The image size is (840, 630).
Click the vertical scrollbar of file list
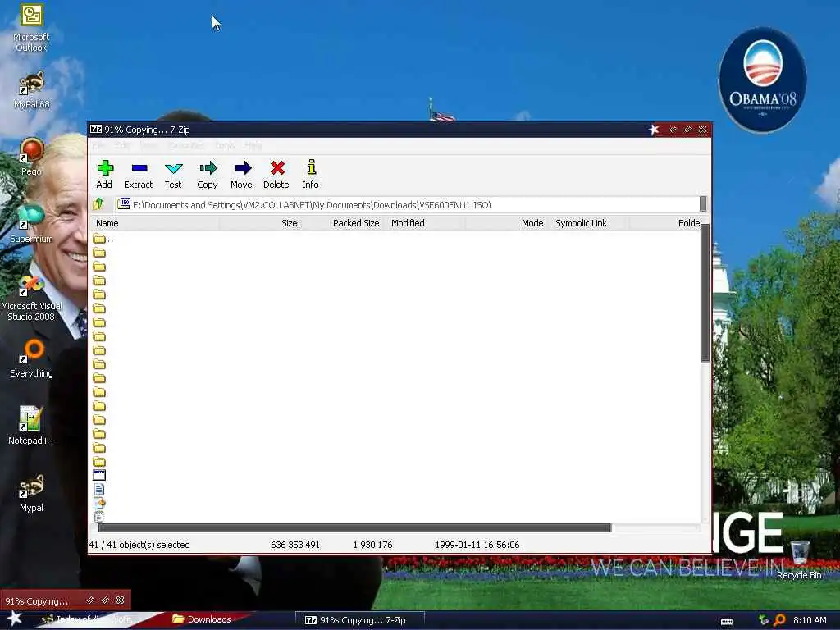(705, 293)
